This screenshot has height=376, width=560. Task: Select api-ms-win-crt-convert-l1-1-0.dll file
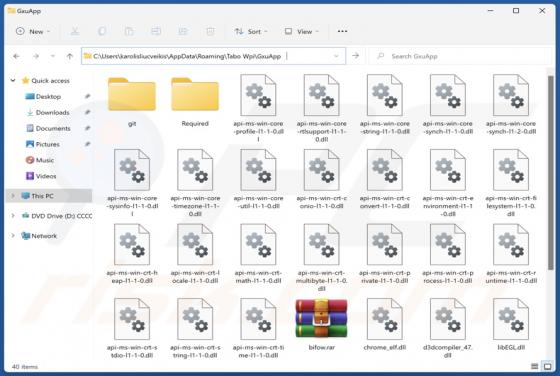click(x=385, y=179)
